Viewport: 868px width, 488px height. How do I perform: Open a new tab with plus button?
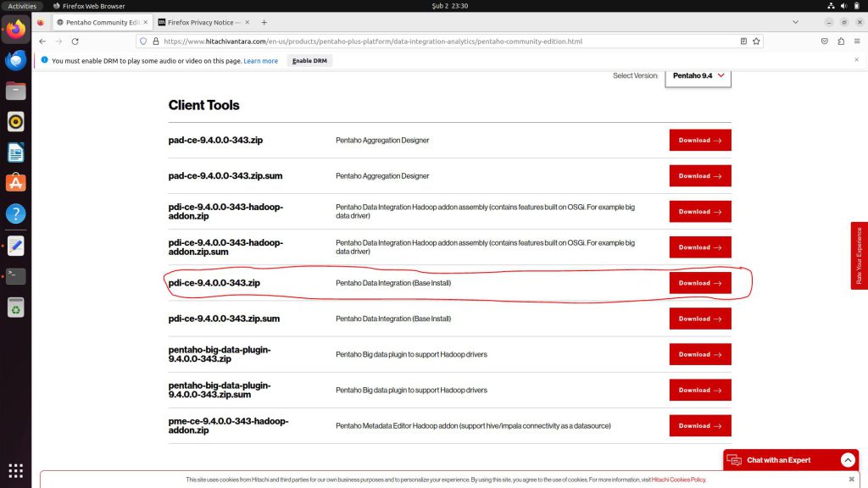(x=264, y=23)
